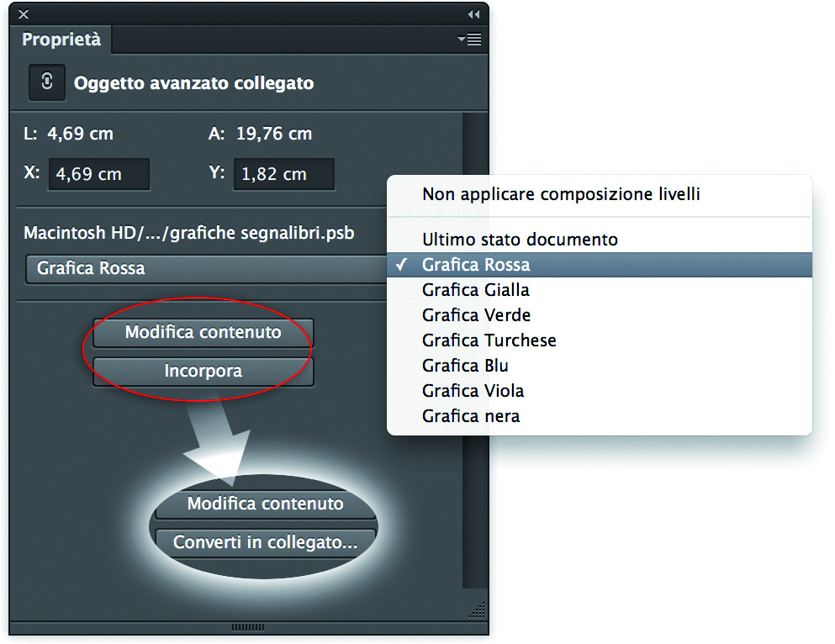Choose Non applicare composizione livelli
835x644 pixels.
point(600,194)
